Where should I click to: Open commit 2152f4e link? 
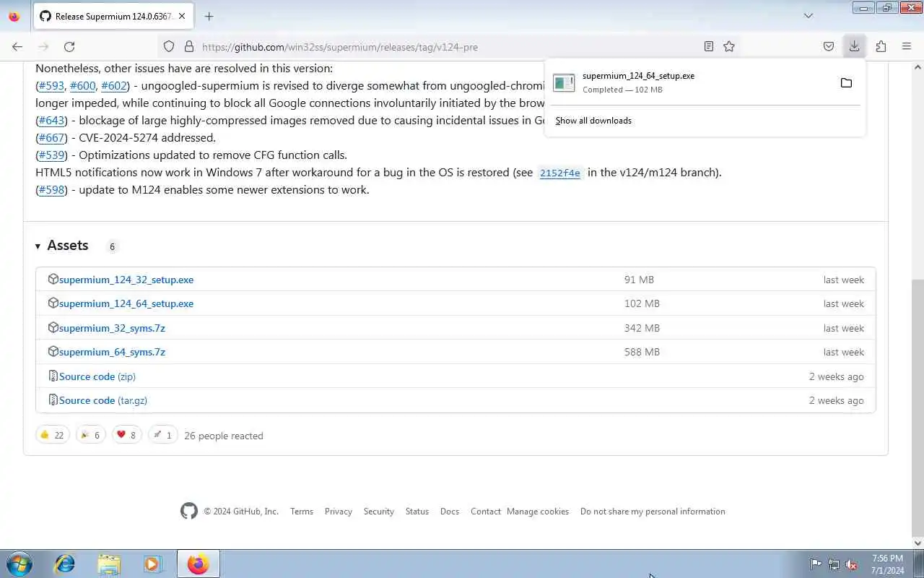(x=560, y=173)
